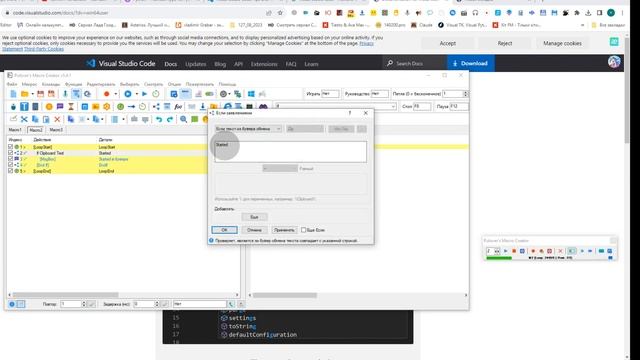The height and width of the screenshot is (360, 640).
Task: Click the Windows logo toolbar icon
Action: pyautogui.click(x=251, y=94)
